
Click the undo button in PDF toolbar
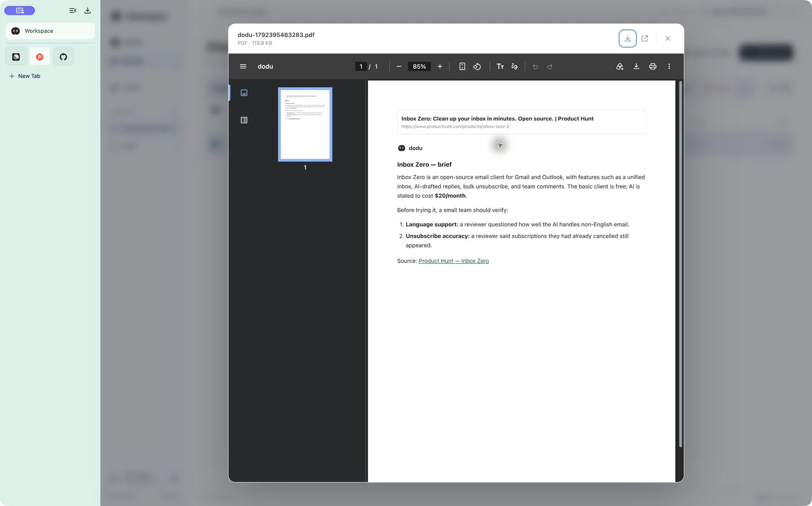coord(535,66)
